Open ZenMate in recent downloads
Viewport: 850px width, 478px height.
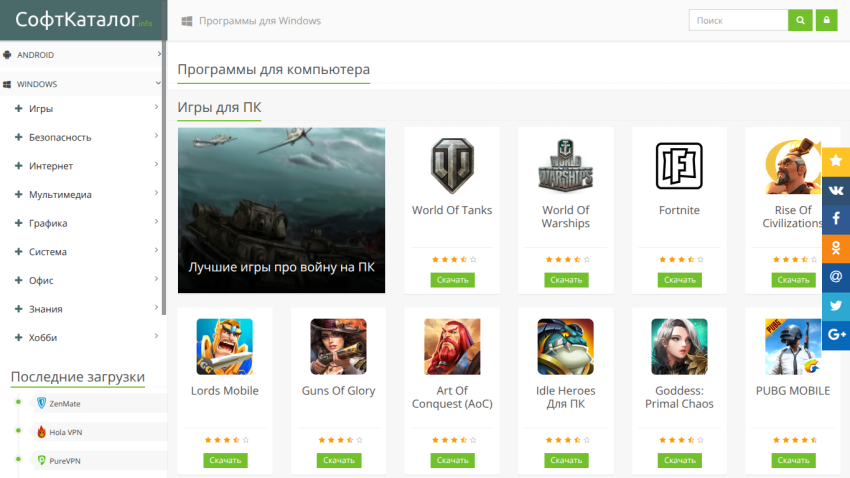coord(65,404)
